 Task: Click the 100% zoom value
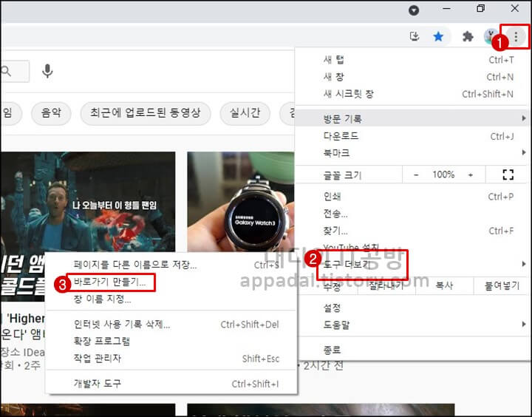tap(443, 175)
